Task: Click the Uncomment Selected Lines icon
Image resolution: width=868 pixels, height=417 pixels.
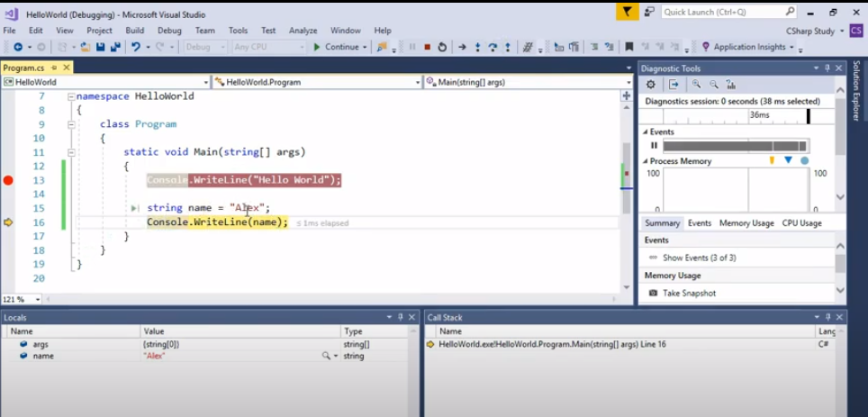Action: 609,47
